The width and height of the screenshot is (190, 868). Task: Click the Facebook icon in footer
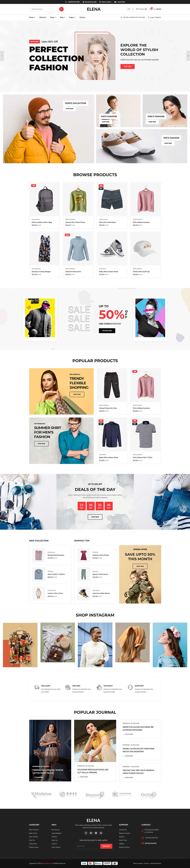pos(86,833)
